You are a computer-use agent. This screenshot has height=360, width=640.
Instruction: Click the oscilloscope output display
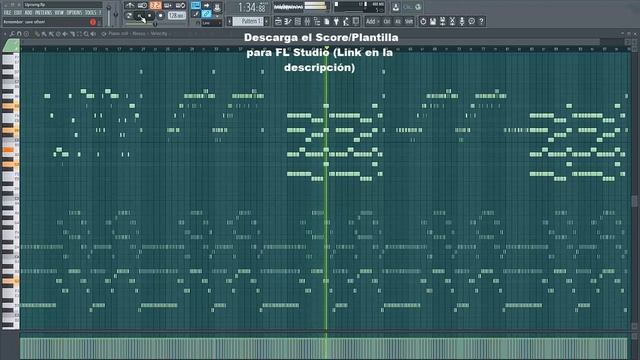point(289,7)
